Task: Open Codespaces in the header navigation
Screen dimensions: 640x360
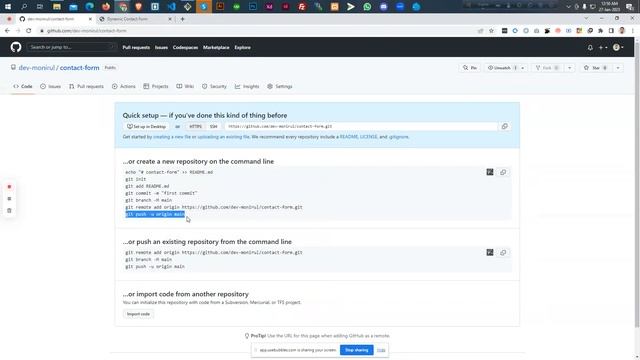Action: point(185,47)
